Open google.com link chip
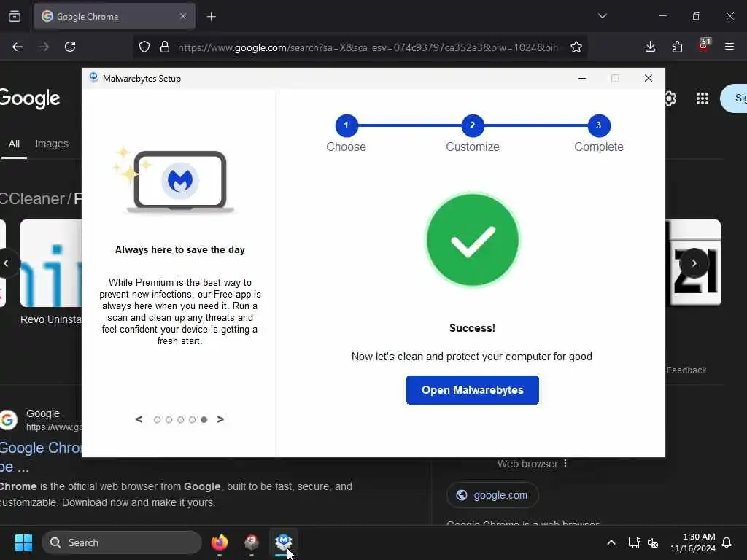The image size is (747, 560). tap(492, 495)
